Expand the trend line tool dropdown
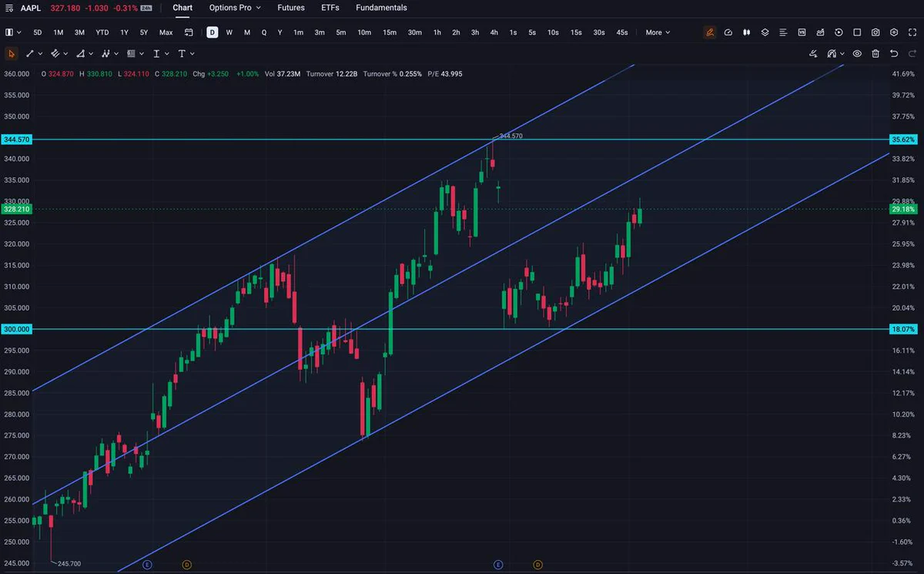Image resolution: width=924 pixels, height=574 pixels. pyautogui.click(x=40, y=54)
